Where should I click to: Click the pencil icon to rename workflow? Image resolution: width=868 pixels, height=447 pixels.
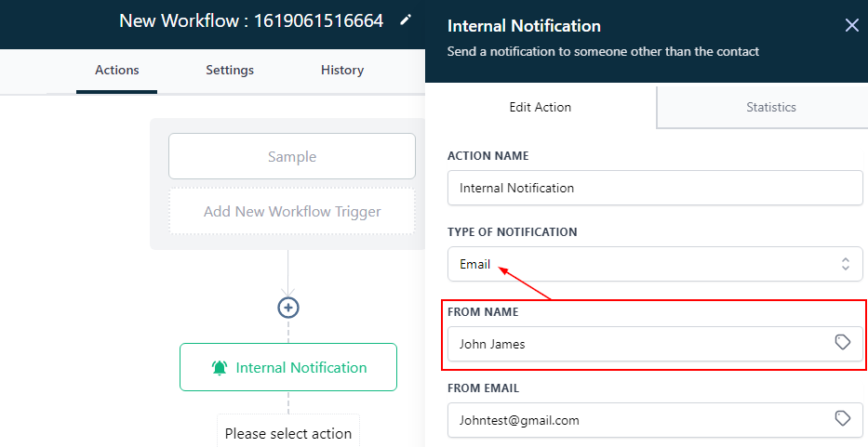click(405, 20)
